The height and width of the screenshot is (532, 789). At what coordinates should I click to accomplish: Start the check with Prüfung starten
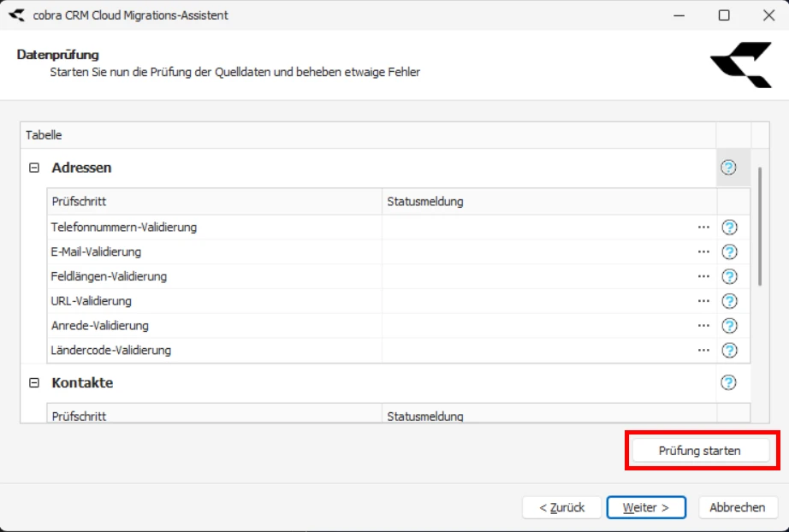(x=702, y=451)
